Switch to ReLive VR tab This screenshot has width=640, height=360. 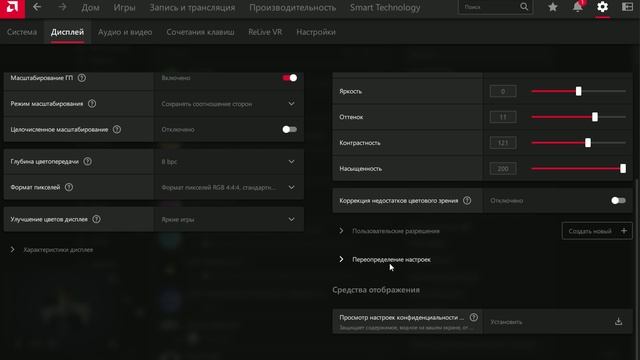[265, 32]
